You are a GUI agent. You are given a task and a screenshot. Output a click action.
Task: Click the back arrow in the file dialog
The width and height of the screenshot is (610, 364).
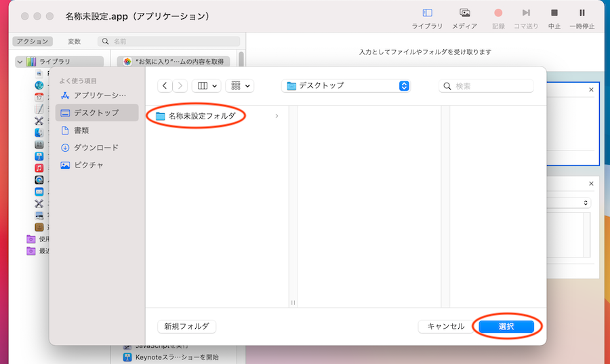tap(165, 86)
